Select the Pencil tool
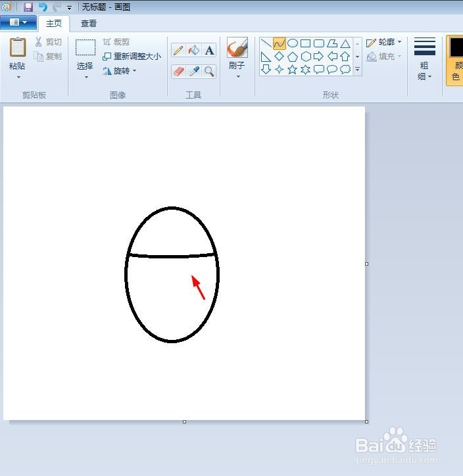Screen dimensions: 463x476 [178, 50]
